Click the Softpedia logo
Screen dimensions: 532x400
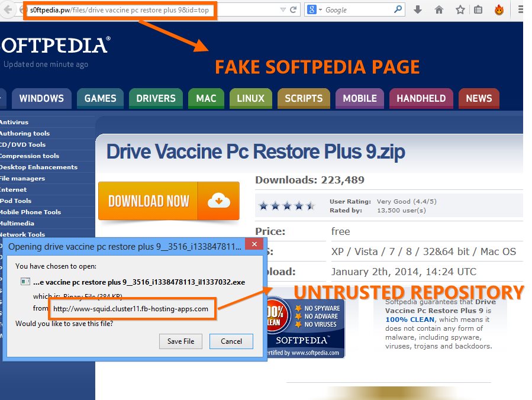(55, 46)
